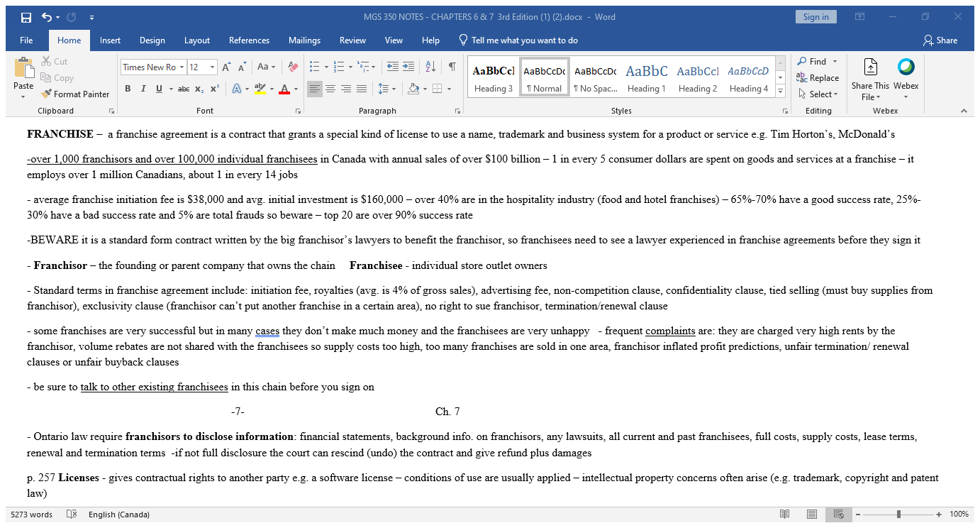Align the text to the right
Image resolution: width=980 pixels, height=528 pixels.
point(346,89)
